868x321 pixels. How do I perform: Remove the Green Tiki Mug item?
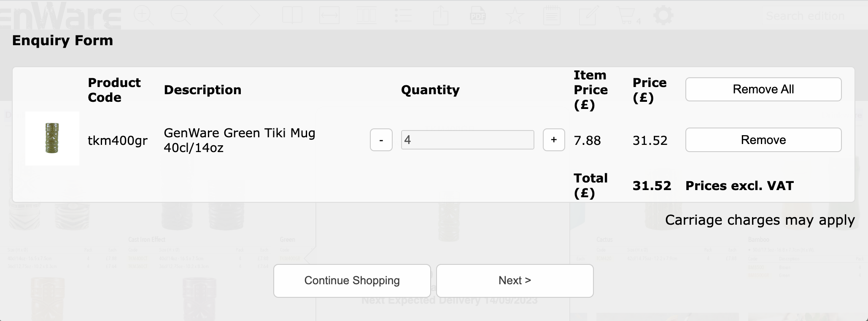[763, 140]
